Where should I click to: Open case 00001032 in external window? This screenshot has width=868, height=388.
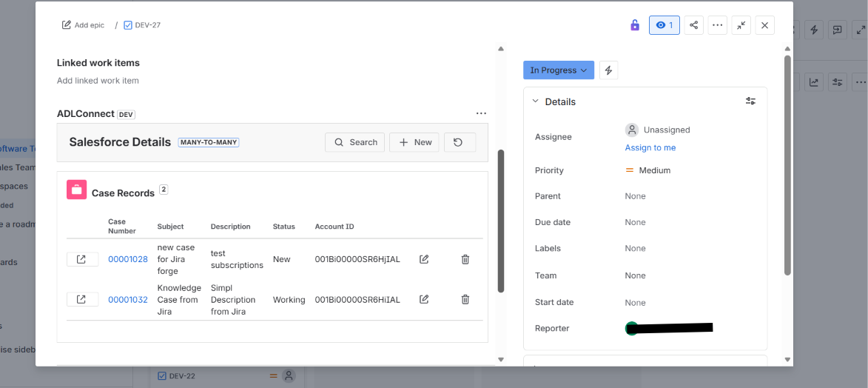point(82,300)
